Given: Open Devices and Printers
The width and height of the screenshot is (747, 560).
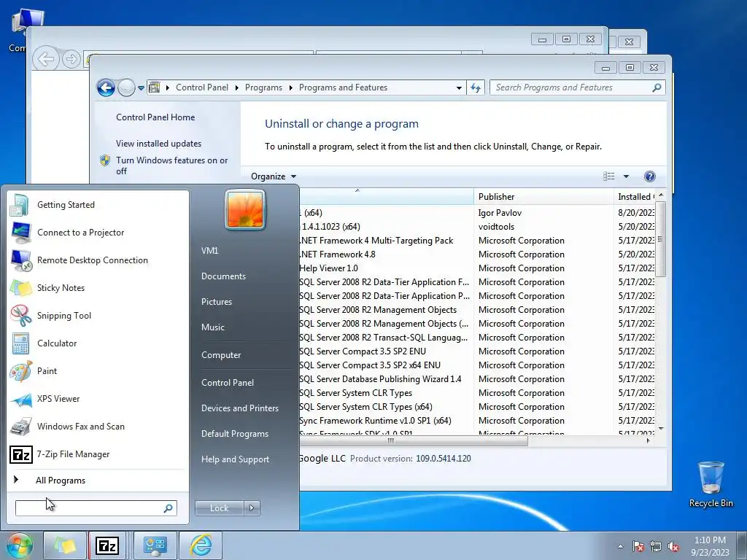Looking at the screenshot, I should click(240, 408).
